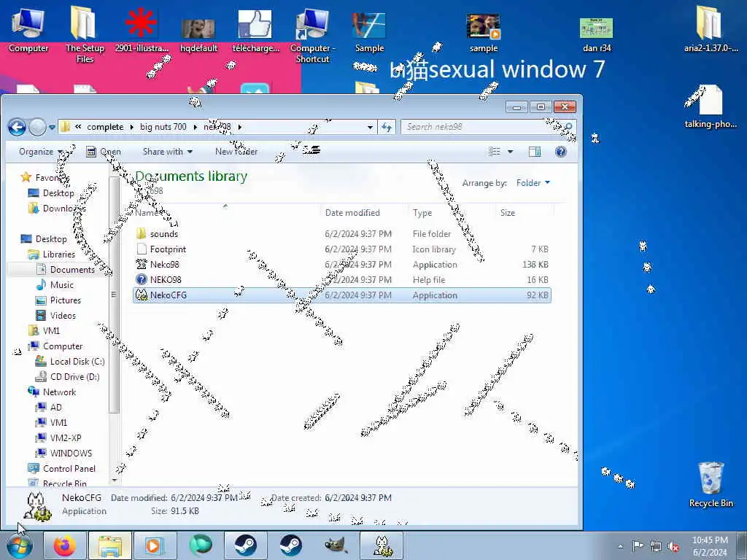Expand the view options dropdown arrow
Image resolution: width=747 pixels, height=560 pixels.
pos(510,152)
